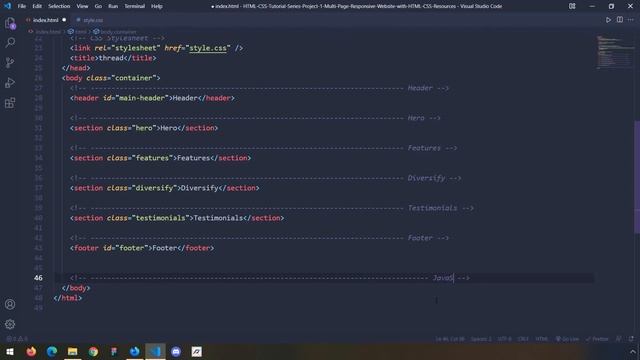The height and width of the screenshot is (360, 640).
Task: Click the section class hero line
Action: [144, 128]
